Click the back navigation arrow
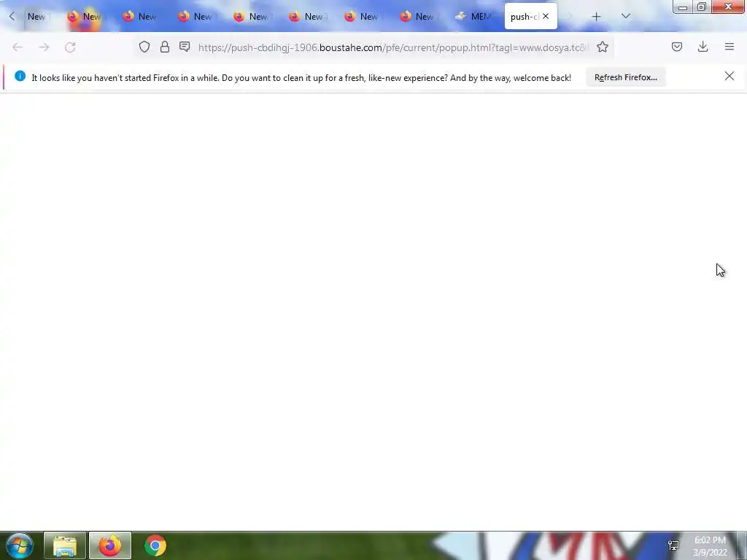747x560 pixels. [x=18, y=47]
